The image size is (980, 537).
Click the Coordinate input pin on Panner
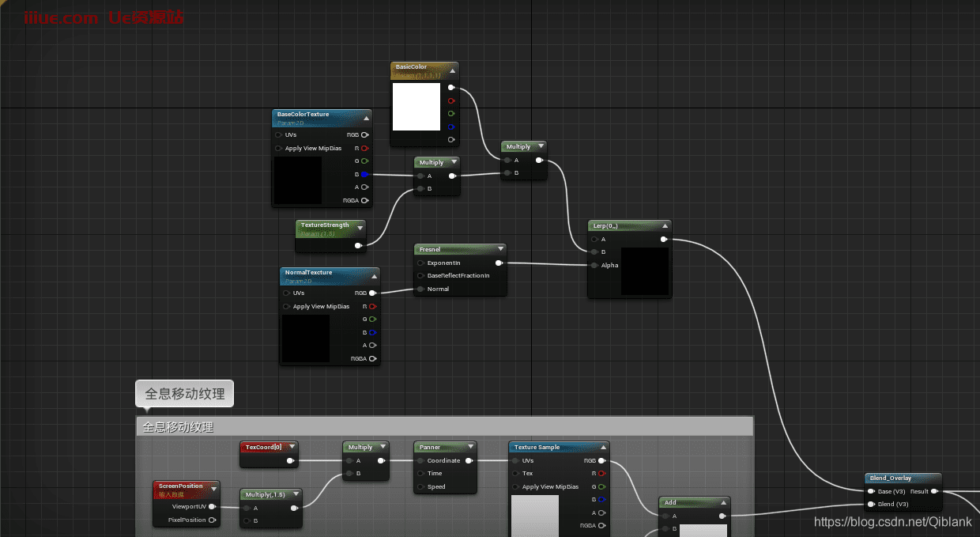(x=420, y=460)
